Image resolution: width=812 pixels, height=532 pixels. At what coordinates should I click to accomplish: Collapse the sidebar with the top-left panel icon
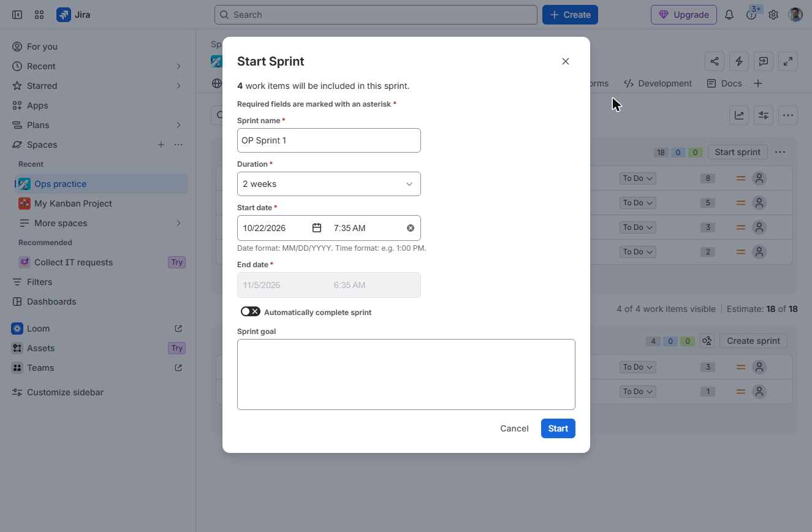[17, 15]
